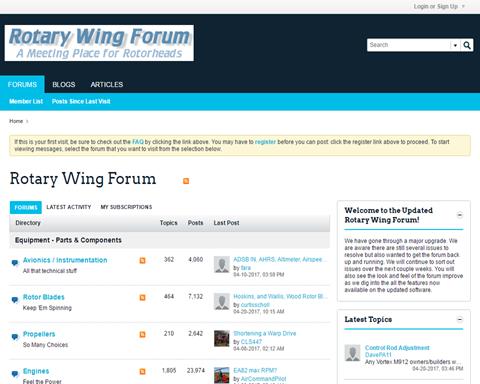Screen dimensions: 480x384
Task: Click the Engines topics count 1,805
Action: [x=168, y=370]
